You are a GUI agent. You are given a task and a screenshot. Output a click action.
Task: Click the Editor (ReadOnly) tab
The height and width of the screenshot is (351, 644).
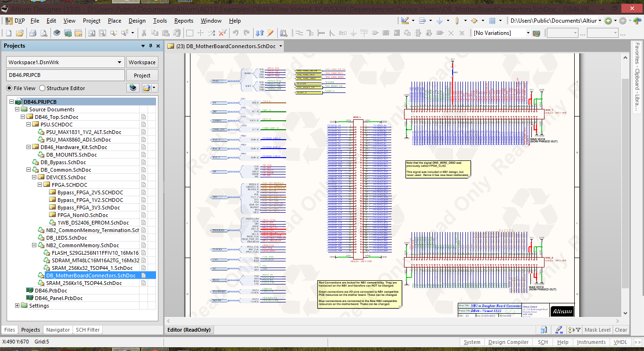[189, 330]
